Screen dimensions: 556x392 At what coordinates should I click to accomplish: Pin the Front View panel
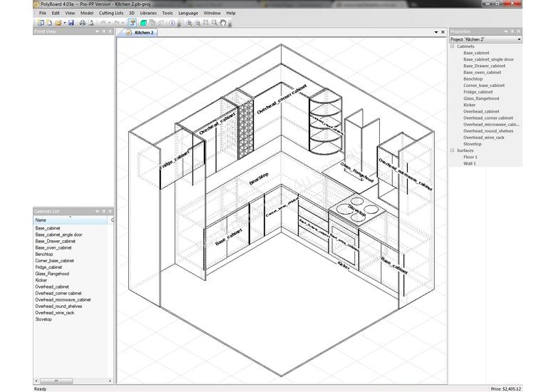pos(104,31)
